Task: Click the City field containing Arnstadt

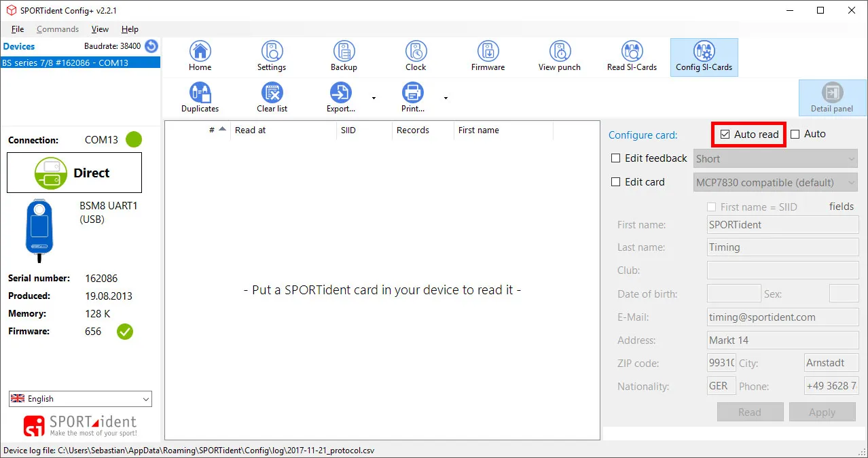Action: coord(831,363)
